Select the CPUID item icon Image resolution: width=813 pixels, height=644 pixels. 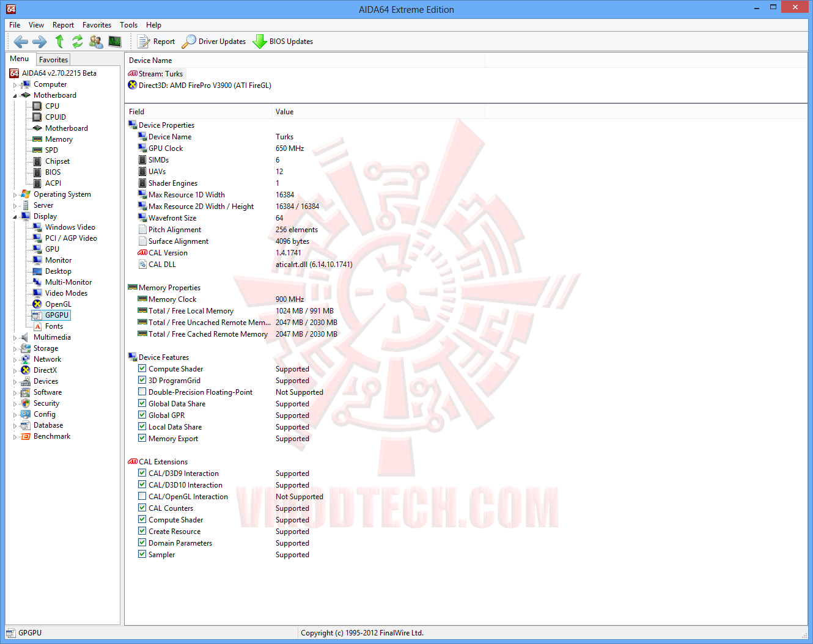(x=37, y=117)
